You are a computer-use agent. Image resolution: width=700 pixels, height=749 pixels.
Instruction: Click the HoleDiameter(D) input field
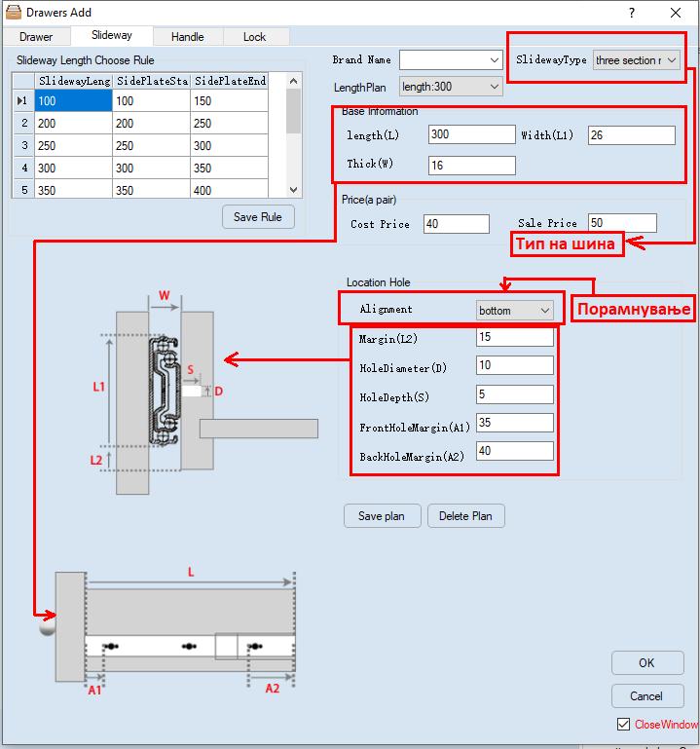pyautogui.click(x=515, y=365)
